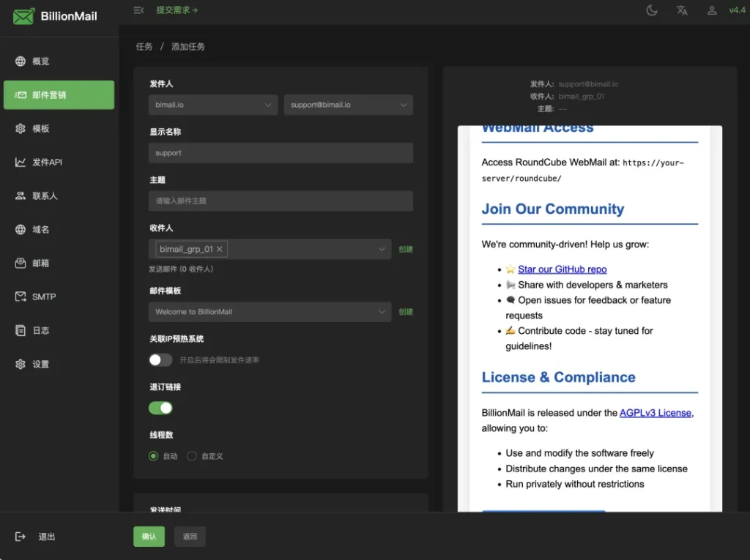Viewport: 750px width, 560px height.
Task: Select the 自定义 thread count radio
Action: click(x=192, y=456)
